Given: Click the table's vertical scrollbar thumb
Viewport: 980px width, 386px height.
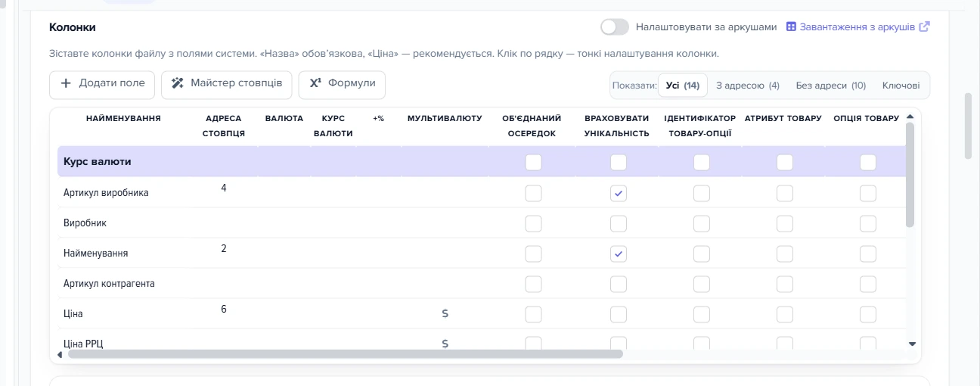Looking at the screenshot, I should pos(910,175).
